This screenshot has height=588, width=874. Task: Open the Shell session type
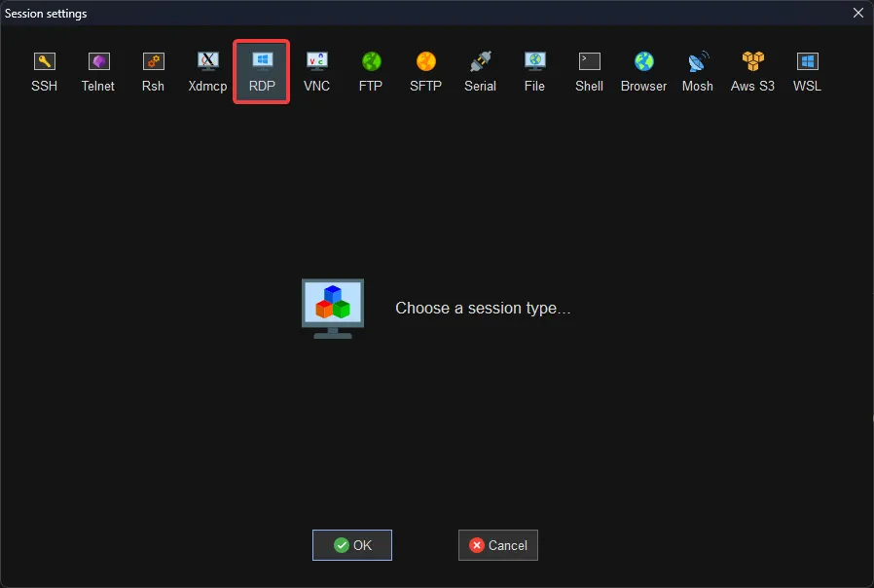click(589, 72)
